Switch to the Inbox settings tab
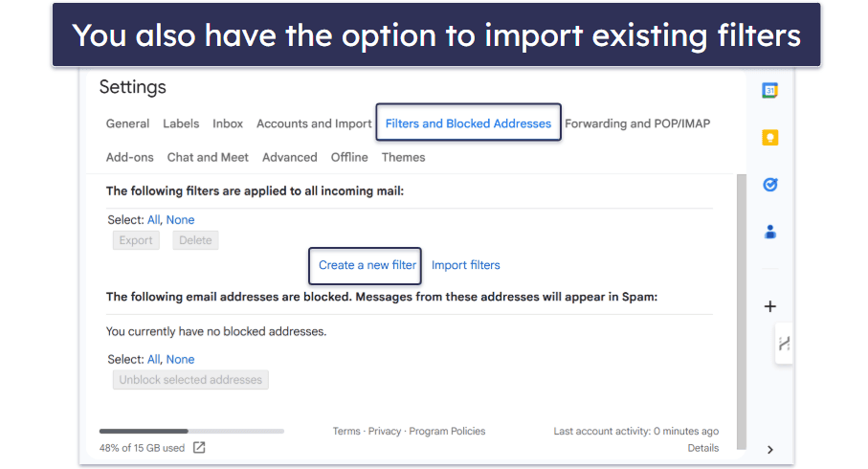This screenshot has width=868, height=469. pyautogui.click(x=228, y=123)
